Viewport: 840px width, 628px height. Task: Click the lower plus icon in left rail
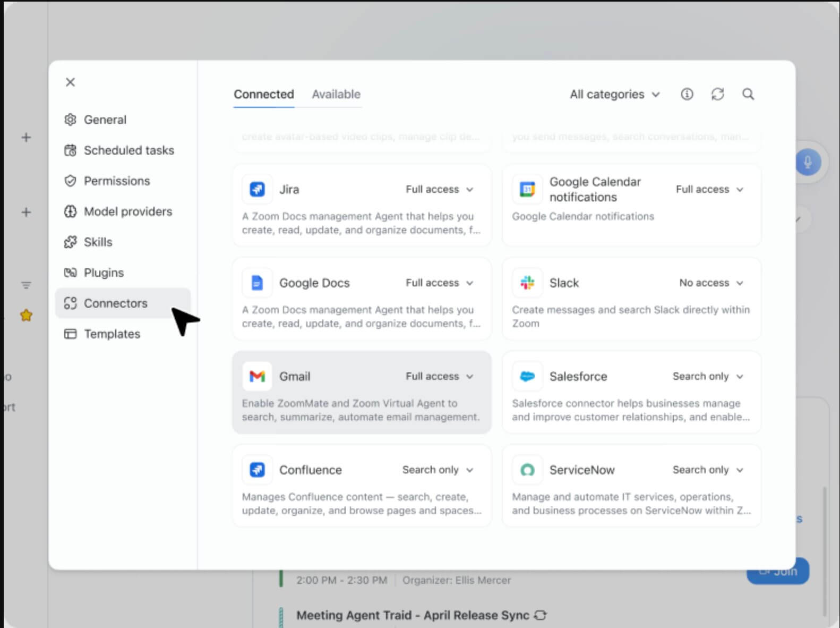(26, 213)
